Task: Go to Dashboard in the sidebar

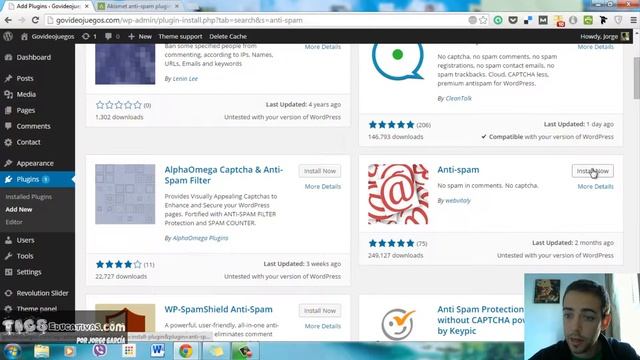Action: [33, 57]
